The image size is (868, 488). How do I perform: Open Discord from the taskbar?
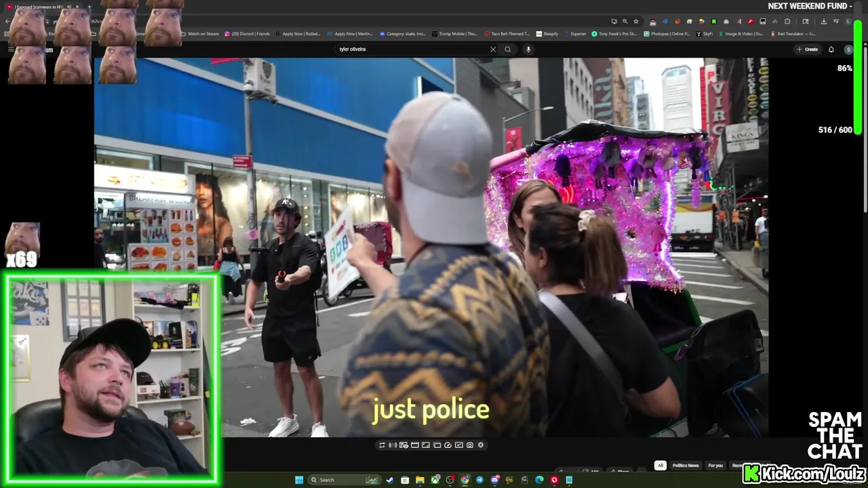click(x=495, y=480)
